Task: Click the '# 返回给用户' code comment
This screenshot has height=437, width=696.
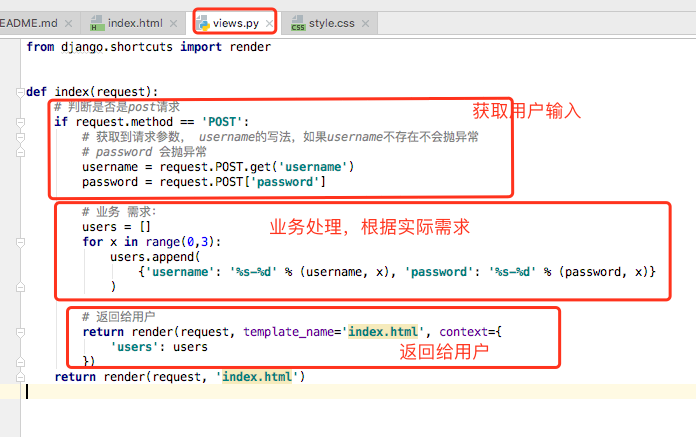Action: pos(119,317)
